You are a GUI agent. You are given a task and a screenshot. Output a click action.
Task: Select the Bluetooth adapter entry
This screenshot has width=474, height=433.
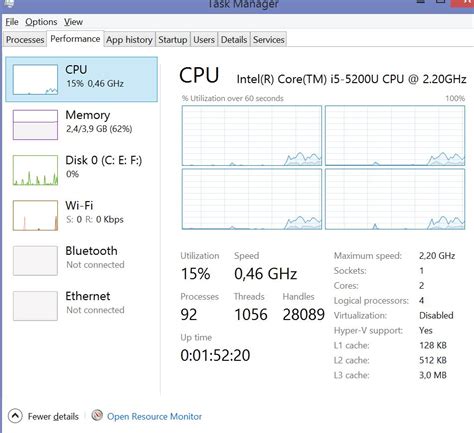(82, 260)
